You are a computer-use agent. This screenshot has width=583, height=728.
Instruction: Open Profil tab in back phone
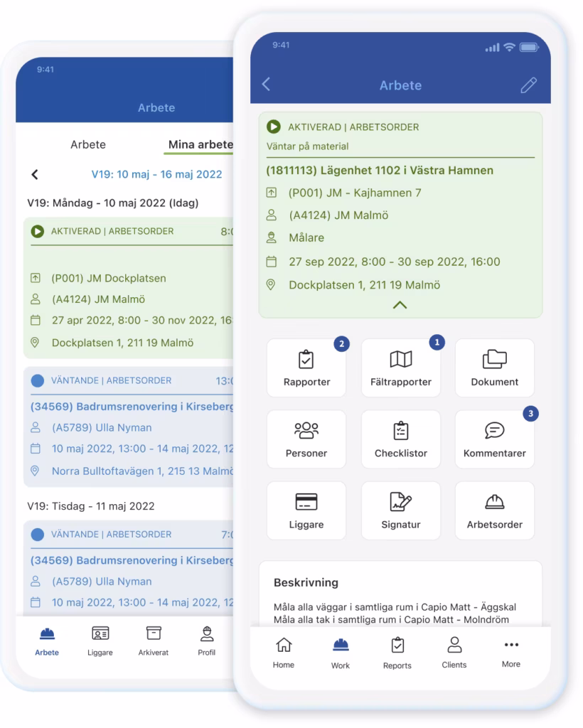[x=207, y=642]
